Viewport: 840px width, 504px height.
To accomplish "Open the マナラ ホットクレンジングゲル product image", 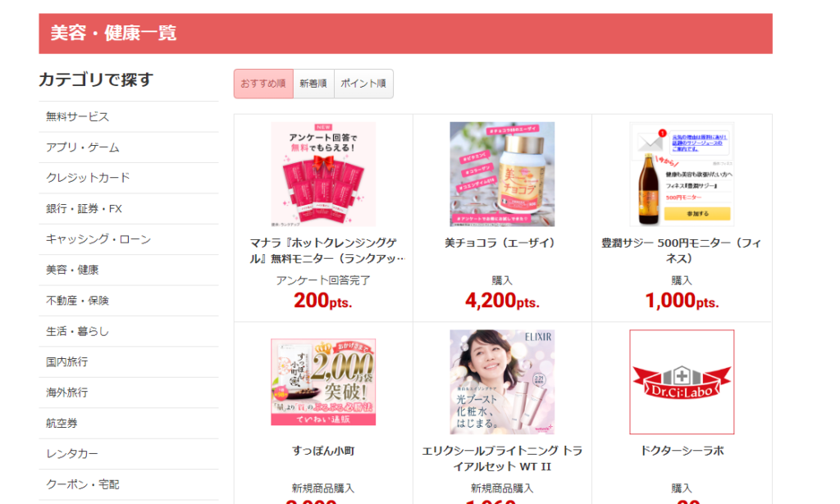I will pos(323,174).
